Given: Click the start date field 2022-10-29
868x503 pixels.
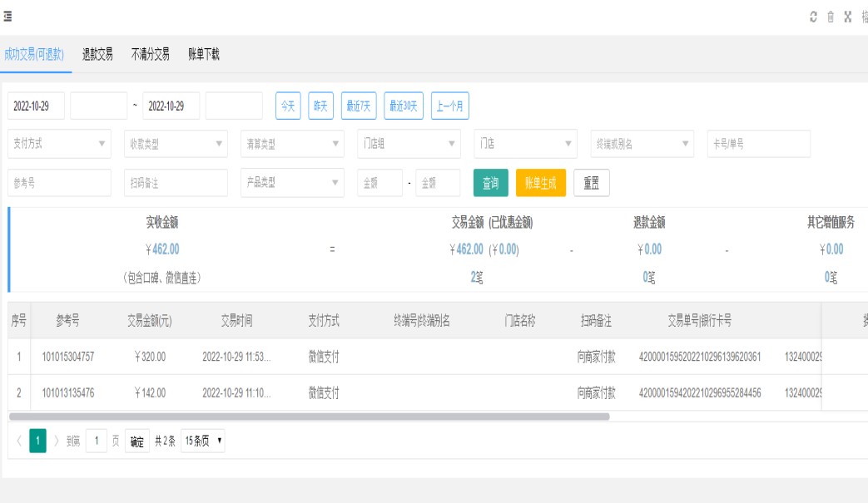Looking at the screenshot, I should coord(37,106).
